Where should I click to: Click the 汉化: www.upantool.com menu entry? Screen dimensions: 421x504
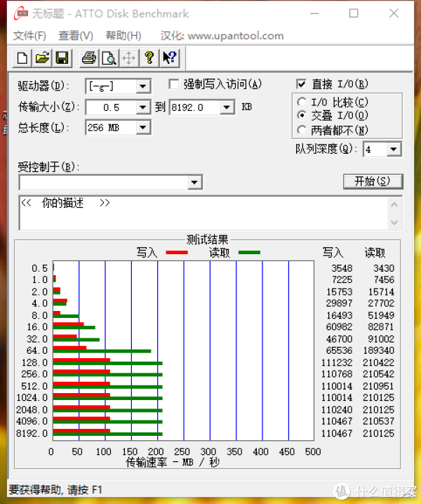[x=222, y=36]
